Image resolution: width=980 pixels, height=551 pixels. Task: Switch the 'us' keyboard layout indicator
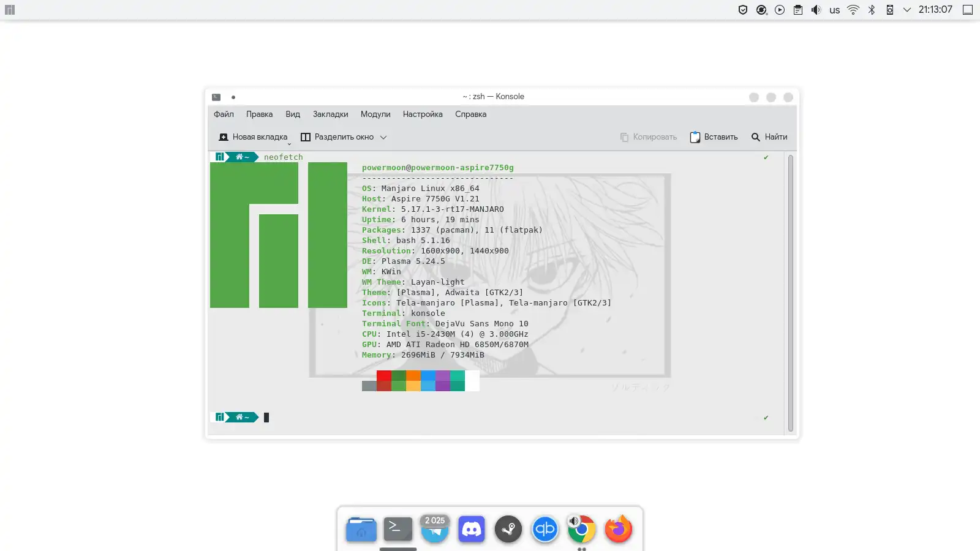coord(834,10)
